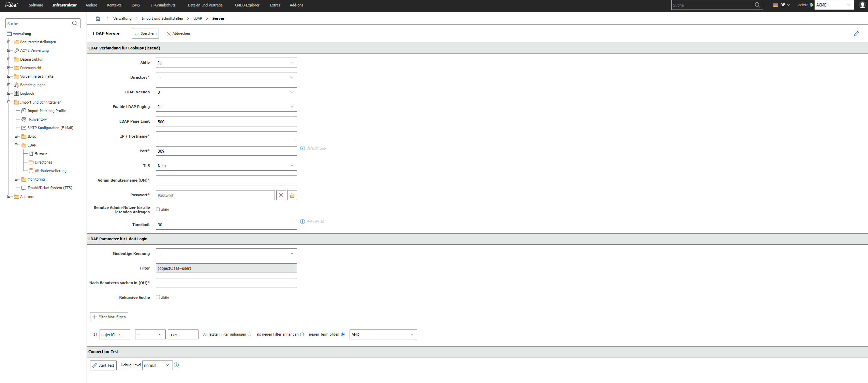Open Import und Schnittstellen breadcrumb link
868x383 pixels.
click(x=162, y=18)
